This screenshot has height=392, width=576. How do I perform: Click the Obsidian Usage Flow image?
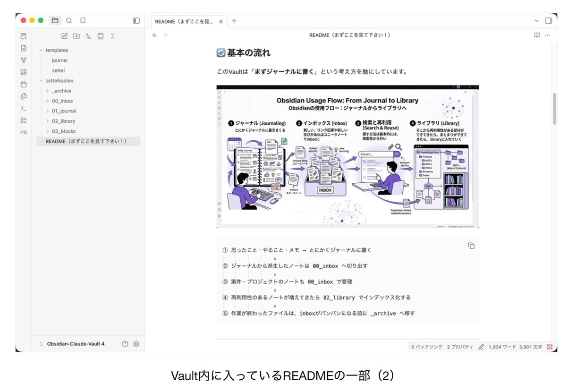pos(347,157)
